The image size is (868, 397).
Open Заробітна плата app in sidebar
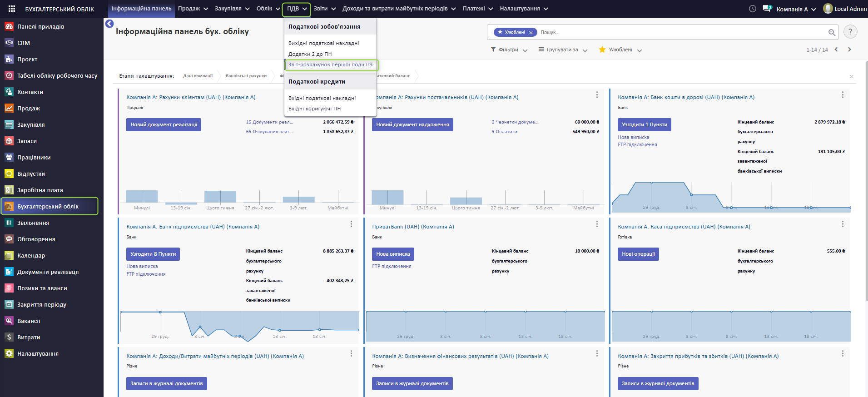(40, 190)
